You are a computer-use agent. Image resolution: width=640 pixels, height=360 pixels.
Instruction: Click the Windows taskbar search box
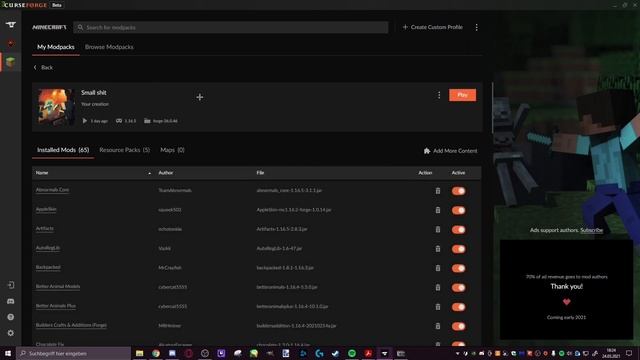[73, 353]
